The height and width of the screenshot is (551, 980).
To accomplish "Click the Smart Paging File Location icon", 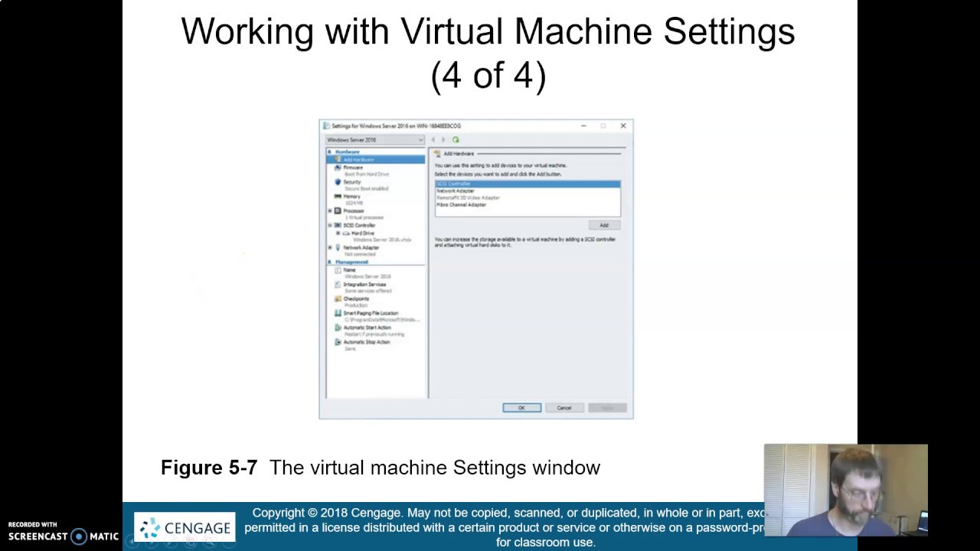I will click(x=338, y=313).
